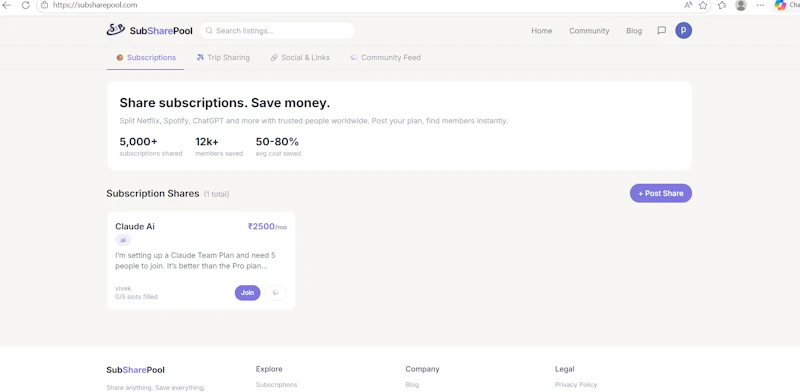The height and width of the screenshot is (392, 800).
Task: Open the Claude Ai listing title
Action: [x=135, y=226]
